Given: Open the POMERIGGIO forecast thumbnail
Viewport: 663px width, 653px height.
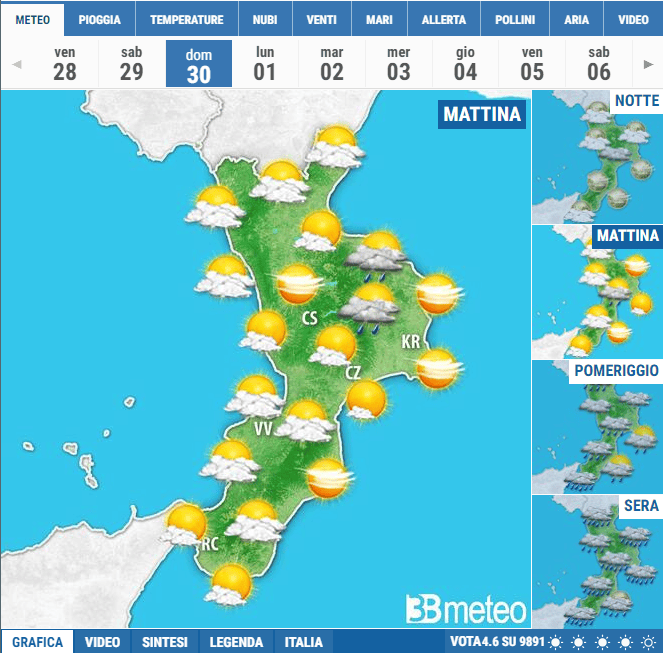Looking at the screenshot, I should 597,427.
